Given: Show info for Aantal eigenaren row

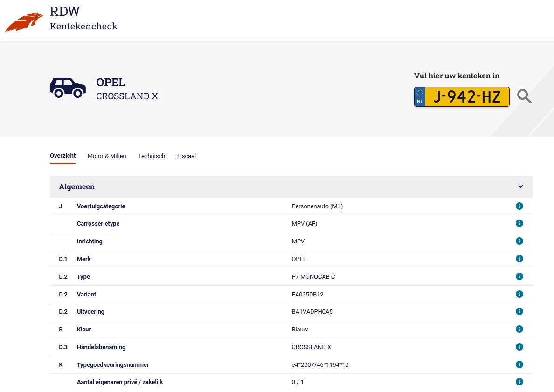Looking at the screenshot, I should pos(519,382).
